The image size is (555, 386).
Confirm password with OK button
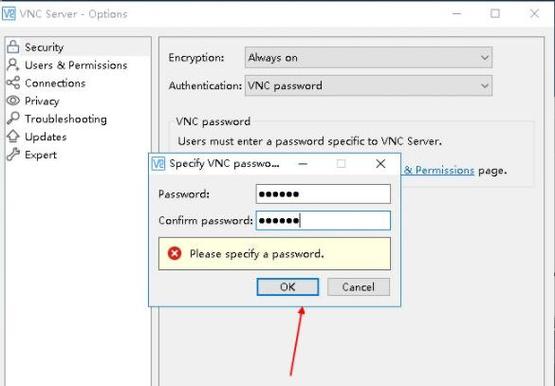coord(287,287)
